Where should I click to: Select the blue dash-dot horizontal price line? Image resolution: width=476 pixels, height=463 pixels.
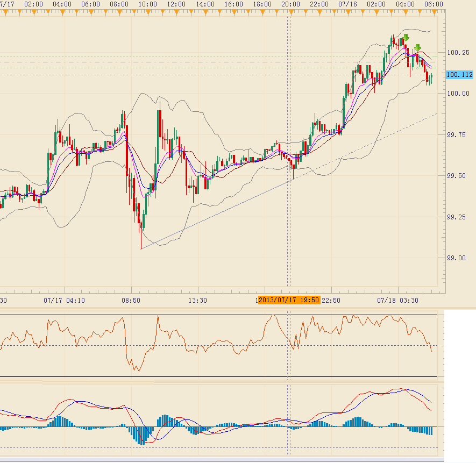(x=218, y=62)
